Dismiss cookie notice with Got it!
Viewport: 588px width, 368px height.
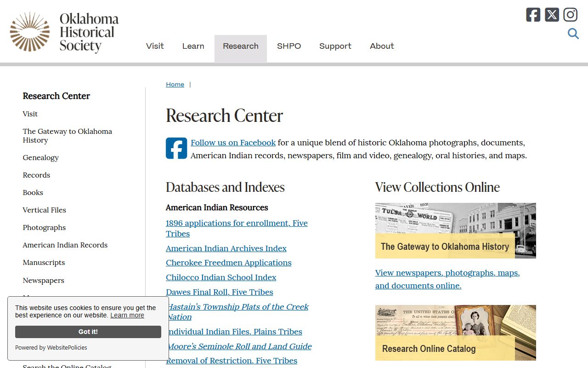(x=88, y=332)
